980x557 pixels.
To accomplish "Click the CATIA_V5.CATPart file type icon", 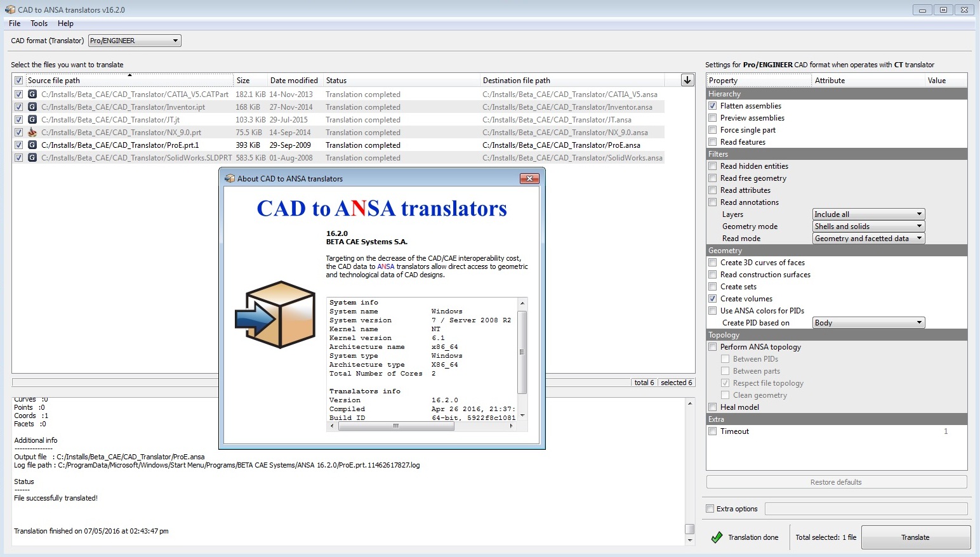I will point(32,95).
